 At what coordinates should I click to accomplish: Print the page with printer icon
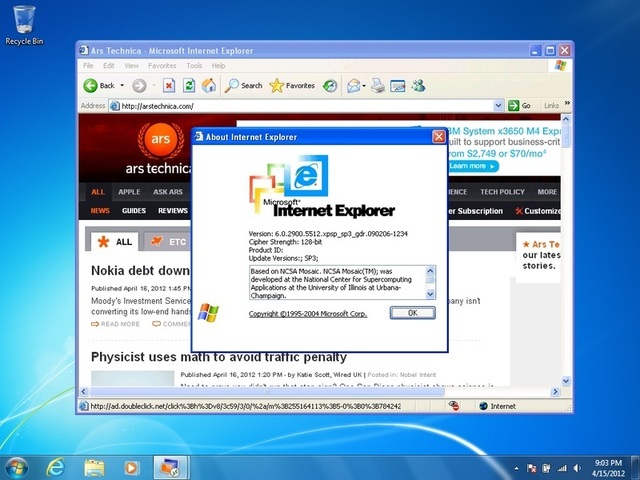coord(378,86)
